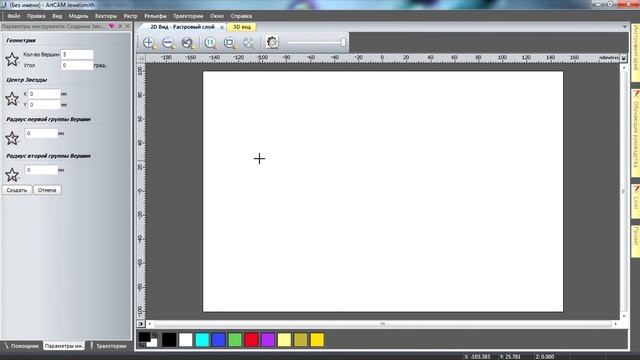Click the relief contrast slider handle

[x=343, y=42]
